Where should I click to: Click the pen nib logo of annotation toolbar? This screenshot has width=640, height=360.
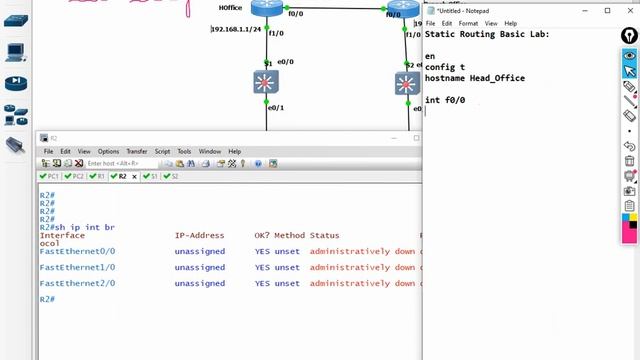tap(629, 36)
